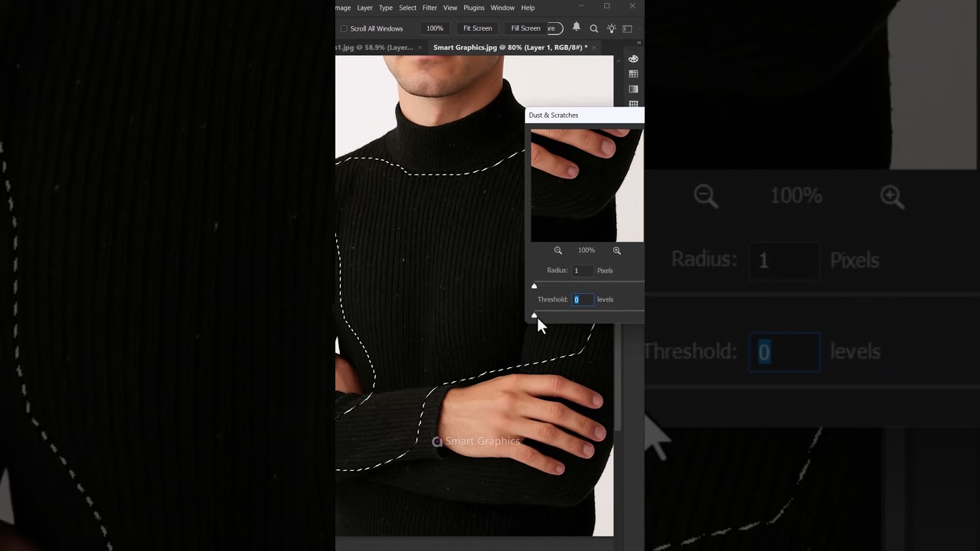Close the s1.jpg document tab
This screenshot has width=980, height=551.
420,47
